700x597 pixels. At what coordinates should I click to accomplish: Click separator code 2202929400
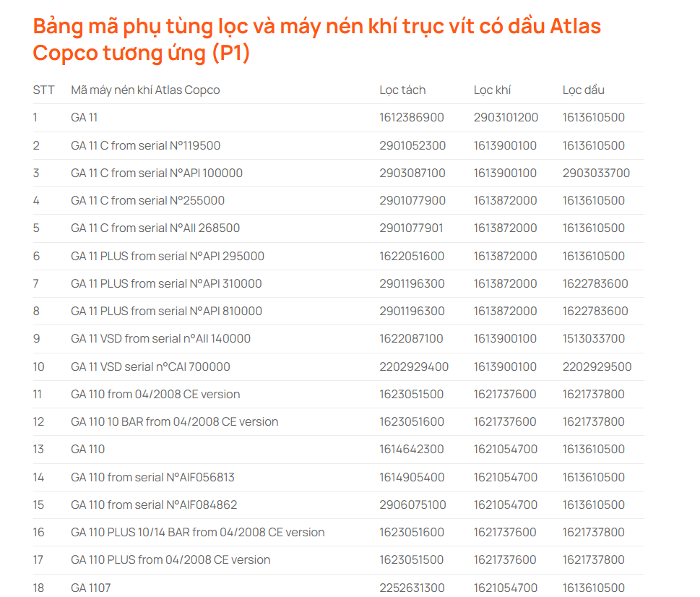point(414,367)
